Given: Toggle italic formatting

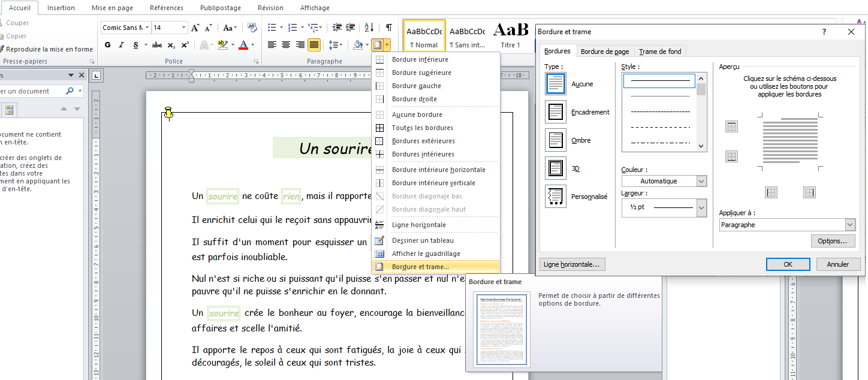Looking at the screenshot, I should pyautogui.click(x=122, y=45).
